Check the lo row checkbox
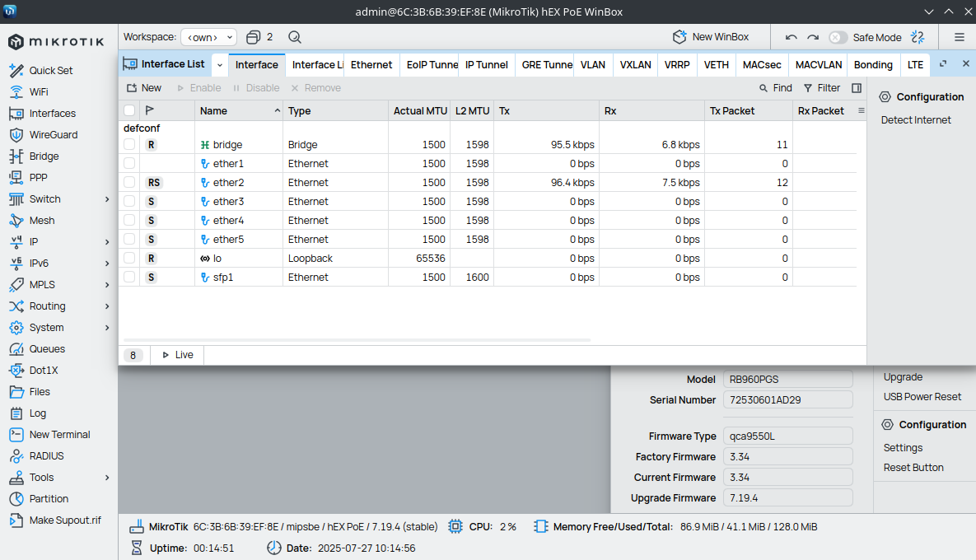 point(129,259)
